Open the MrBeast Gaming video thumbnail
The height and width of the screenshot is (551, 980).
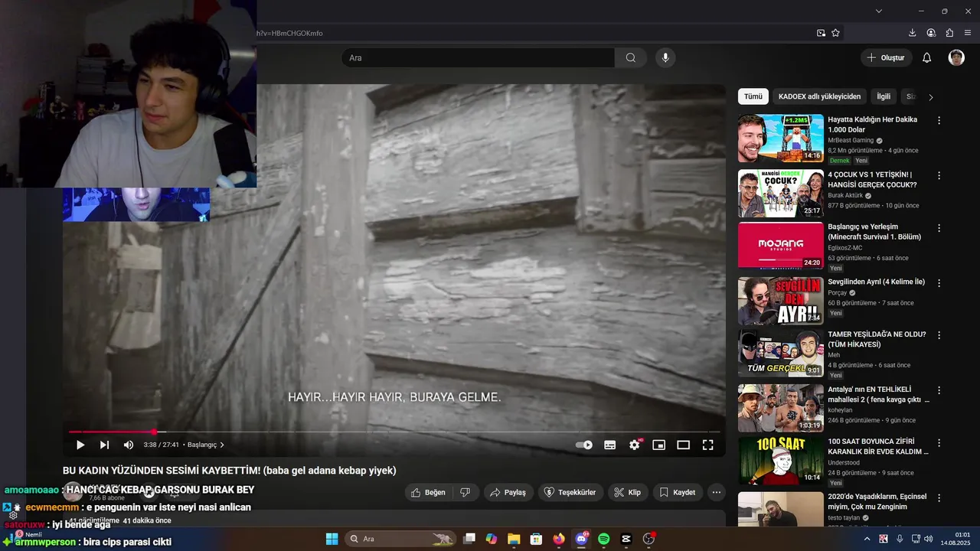781,139
